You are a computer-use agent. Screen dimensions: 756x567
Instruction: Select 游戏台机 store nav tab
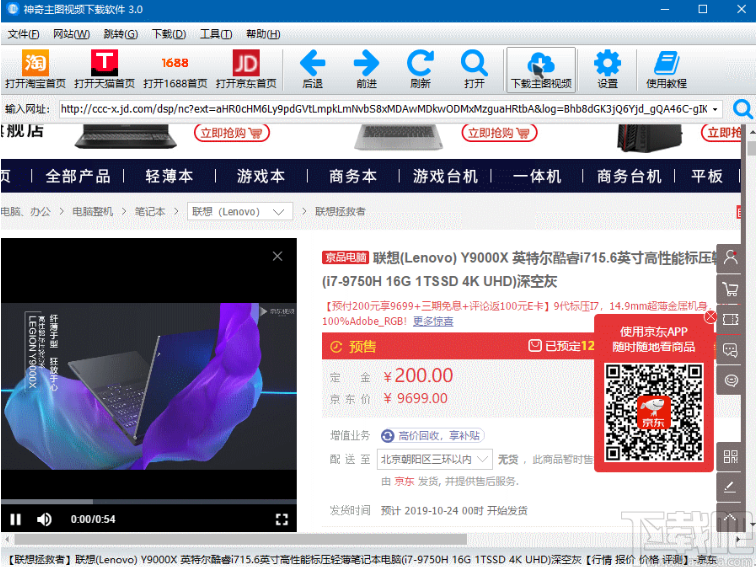[446, 176]
